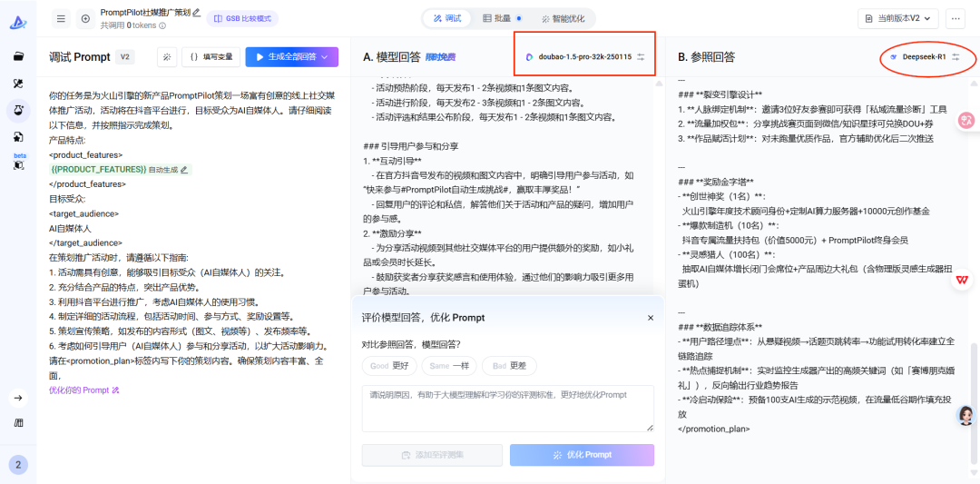Rate model answer as Good 更好
The image size is (980, 484).
pyautogui.click(x=388, y=366)
